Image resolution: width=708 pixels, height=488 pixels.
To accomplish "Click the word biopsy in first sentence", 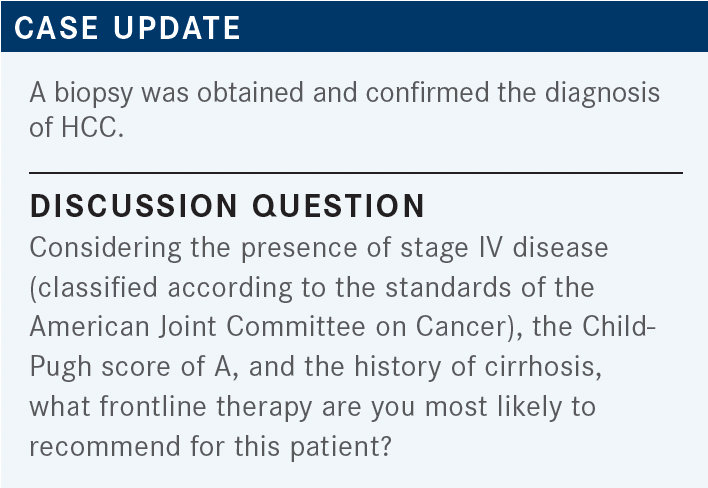I will click(x=94, y=94).
